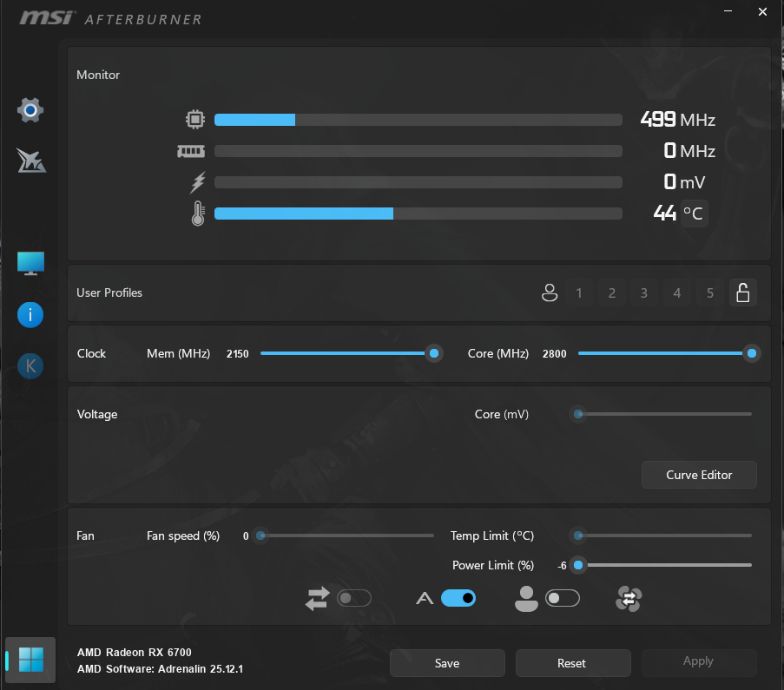Click the memory clock RAM icon
This screenshot has height=690, width=784.
pos(191,151)
